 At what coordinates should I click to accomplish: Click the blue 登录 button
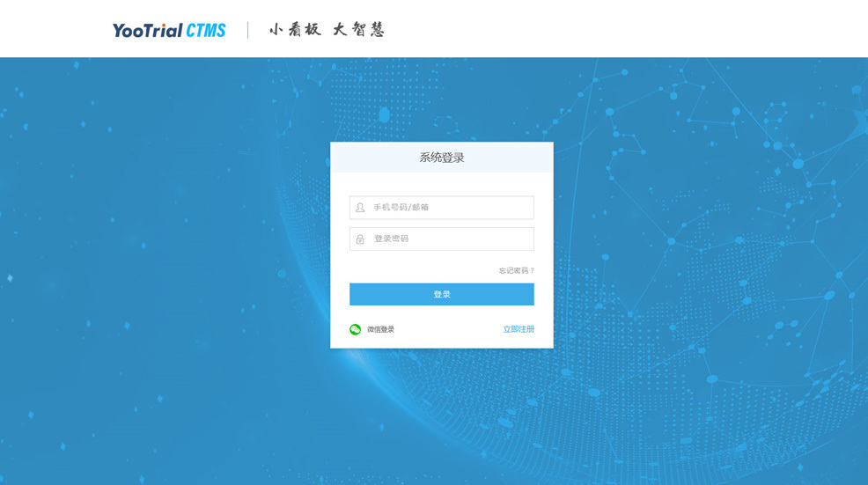(442, 295)
